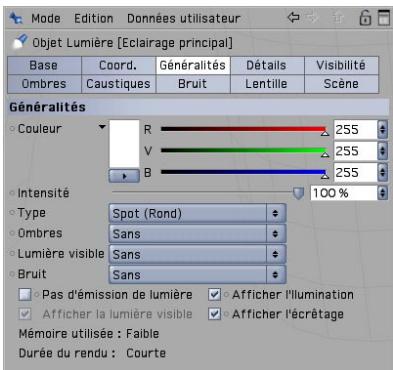Click the white color swatch
This screenshot has height=370, width=393.
(124, 144)
